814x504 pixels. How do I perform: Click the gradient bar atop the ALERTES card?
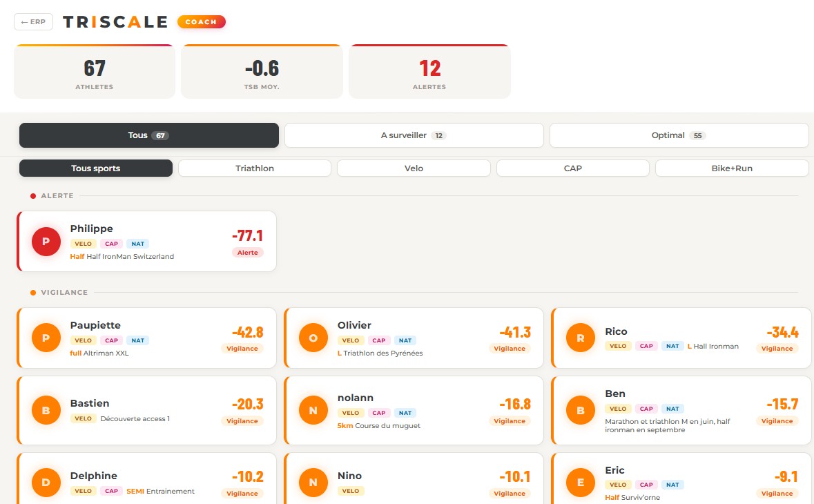pyautogui.click(x=429, y=46)
